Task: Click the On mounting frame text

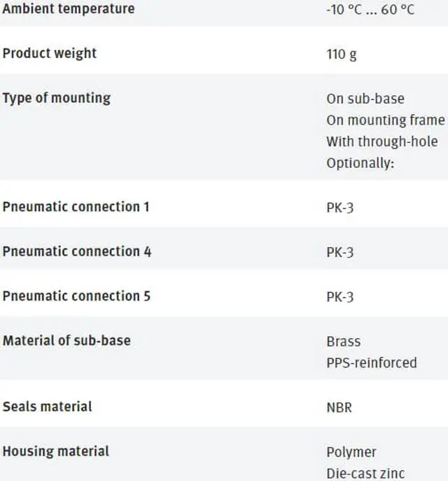Action: [386, 120]
